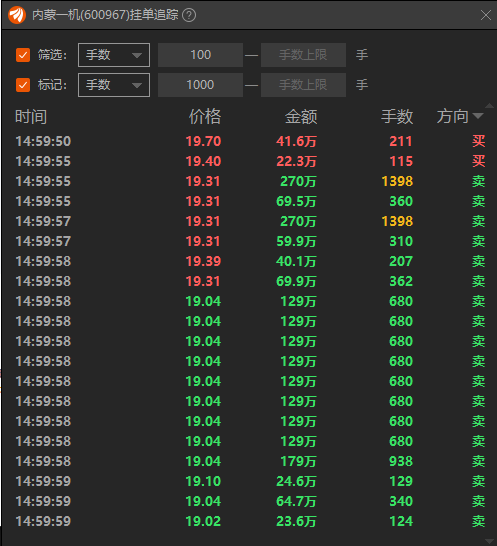Sort by the 手数 column header
Screen dimensions: 497x546
pos(397,116)
